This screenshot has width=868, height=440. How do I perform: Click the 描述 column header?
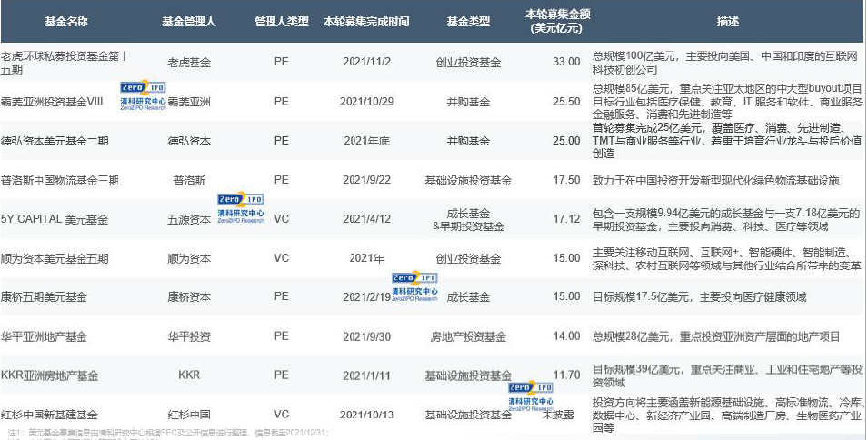coord(727,22)
